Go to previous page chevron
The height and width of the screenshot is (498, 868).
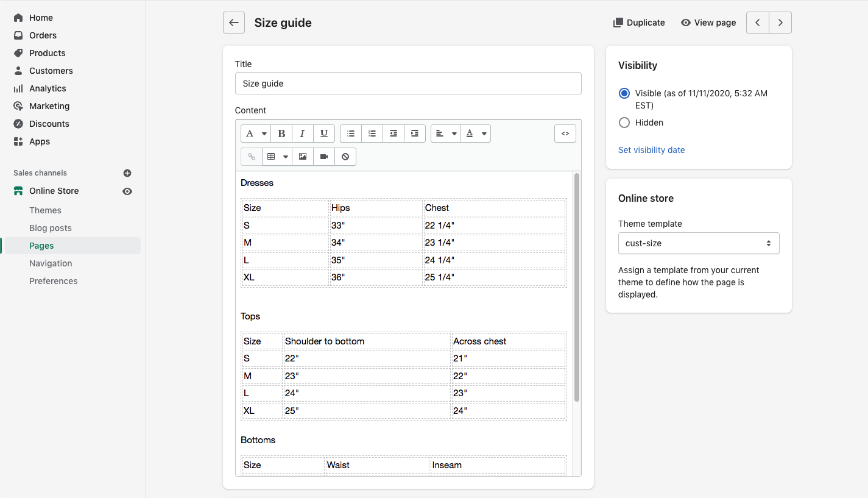pyautogui.click(x=758, y=23)
